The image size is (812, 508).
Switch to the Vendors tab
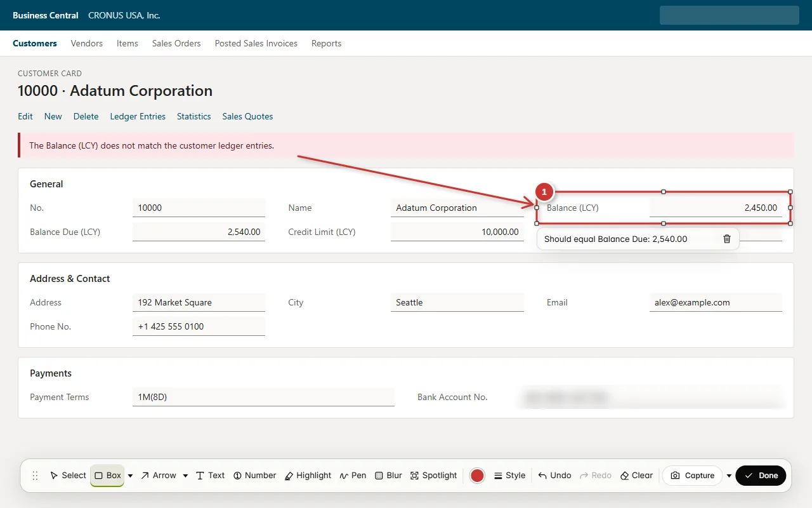pyautogui.click(x=87, y=43)
